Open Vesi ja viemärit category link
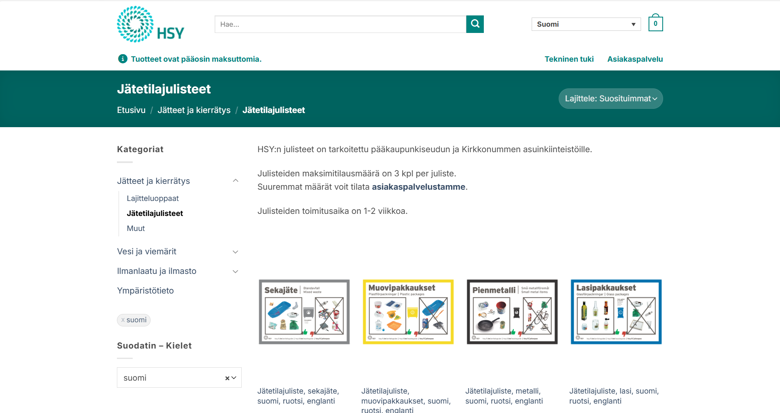This screenshot has height=413, width=780. 146,252
